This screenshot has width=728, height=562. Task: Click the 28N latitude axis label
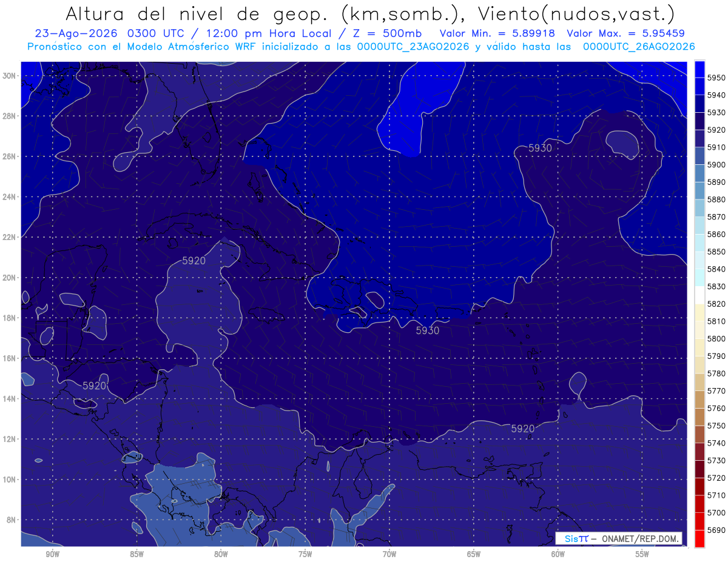[x=10, y=116]
